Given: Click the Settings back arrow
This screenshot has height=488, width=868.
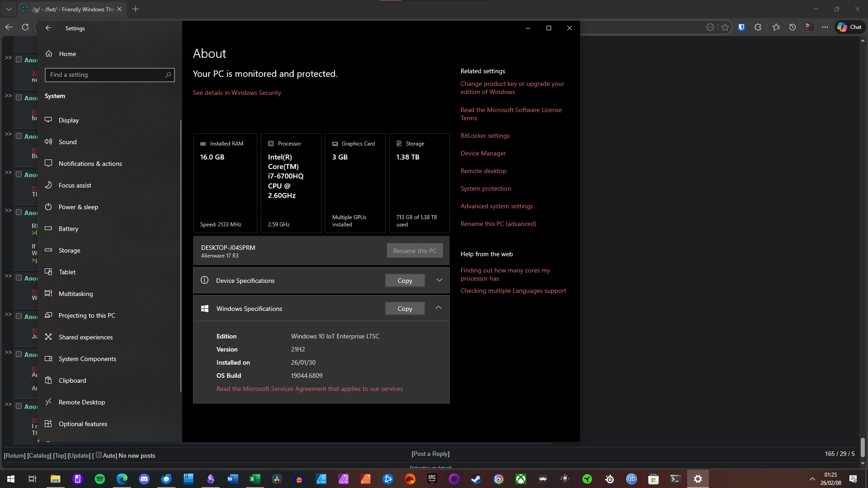Looking at the screenshot, I should (x=48, y=28).
